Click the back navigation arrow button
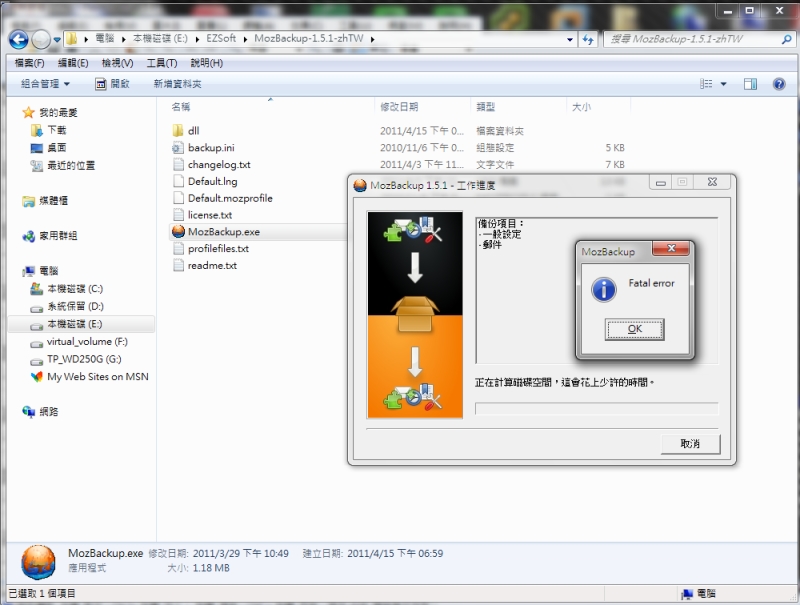Viewport: 800px width, 605px height. (18, 39)
